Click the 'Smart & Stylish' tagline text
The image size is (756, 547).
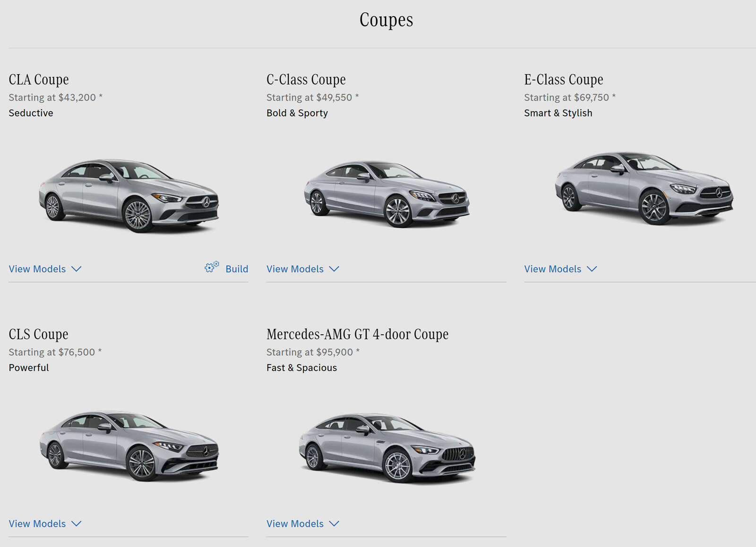coord(558,113)
